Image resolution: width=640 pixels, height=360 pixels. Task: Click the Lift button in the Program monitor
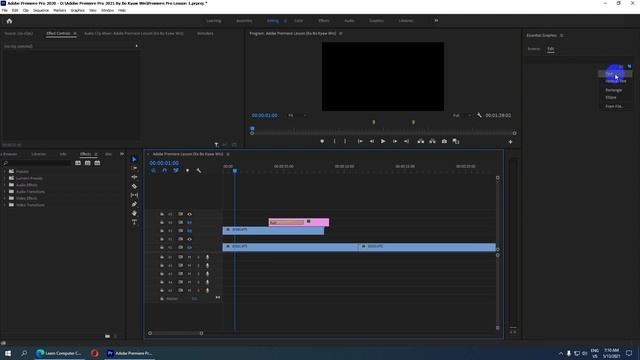point(420,141)
